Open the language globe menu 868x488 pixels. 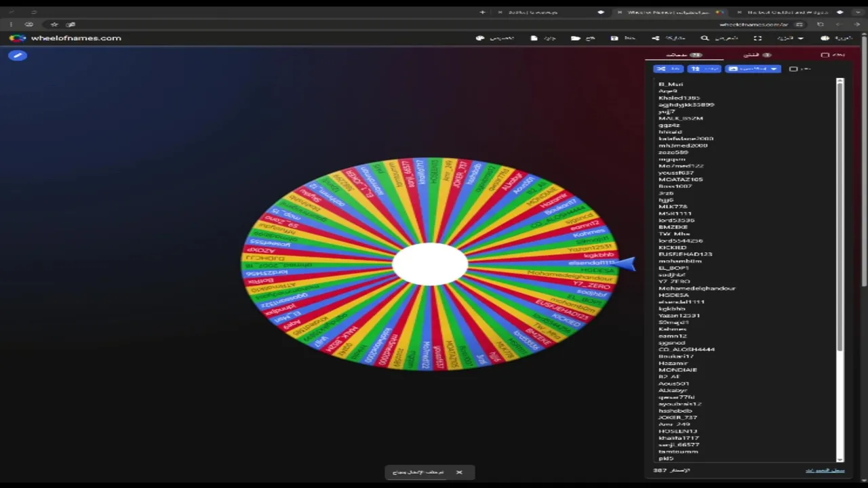pos(835,39)
